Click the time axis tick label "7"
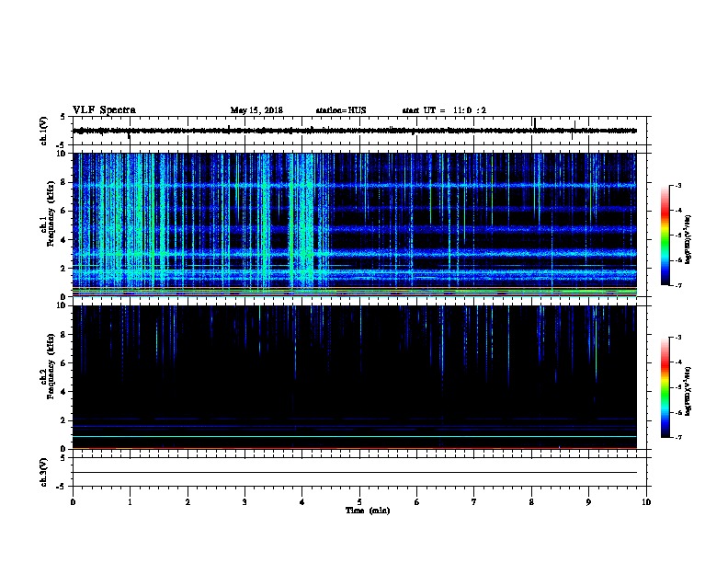 [x=474, y=501]
